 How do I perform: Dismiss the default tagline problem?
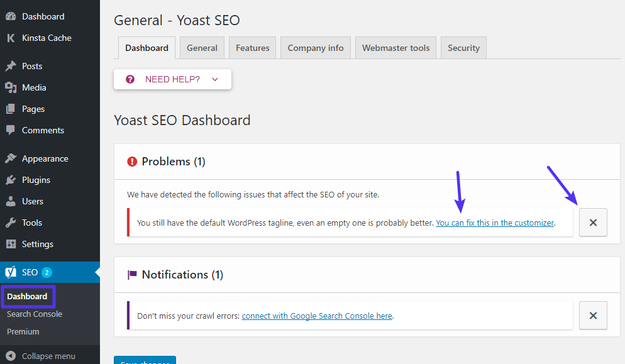tap(593, 223)
